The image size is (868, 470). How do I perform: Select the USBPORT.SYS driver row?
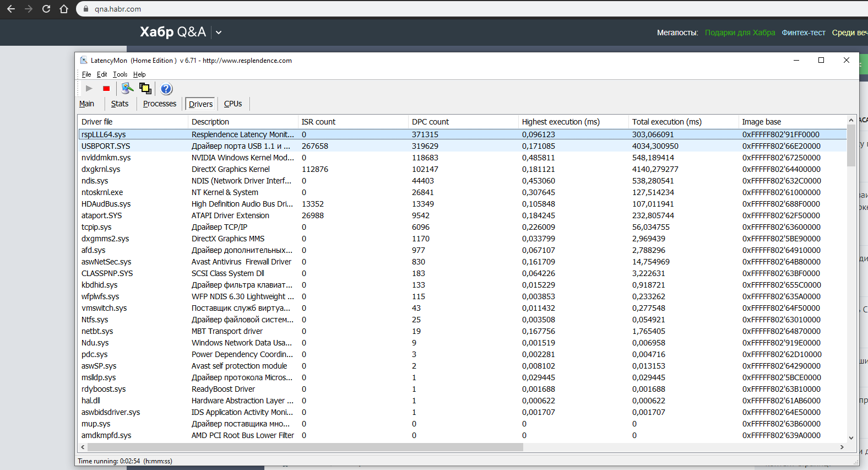463,146
